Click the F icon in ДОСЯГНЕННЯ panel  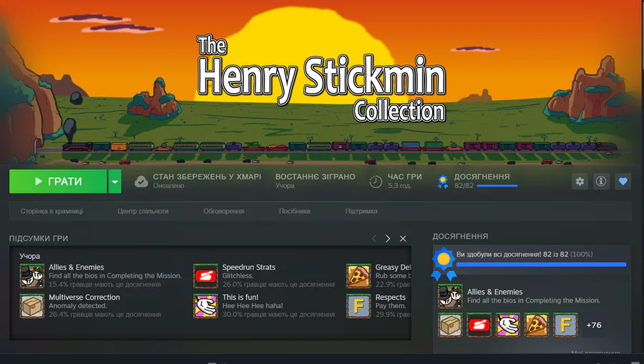point(565,325)
